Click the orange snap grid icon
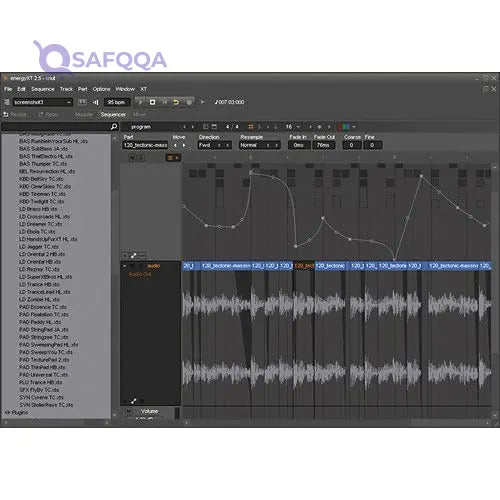 click(x=251, y=127)
